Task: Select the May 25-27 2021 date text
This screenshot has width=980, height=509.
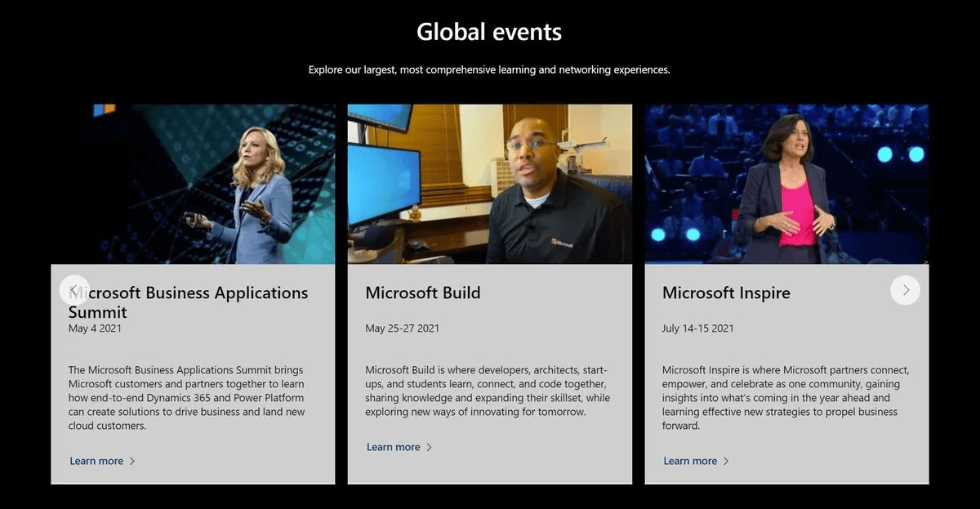Action: click(402, 328)
